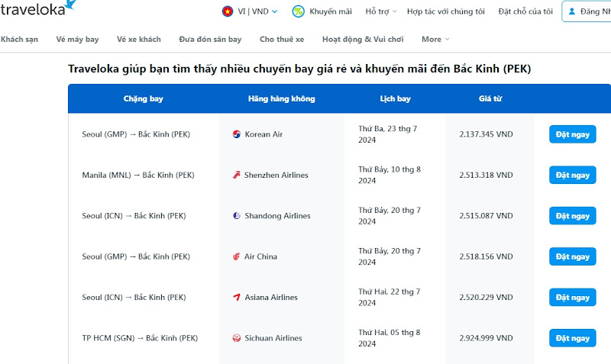Click the Shandong Airlines logo
Viewport: 611px width, 364px height.
coord(237,216)
